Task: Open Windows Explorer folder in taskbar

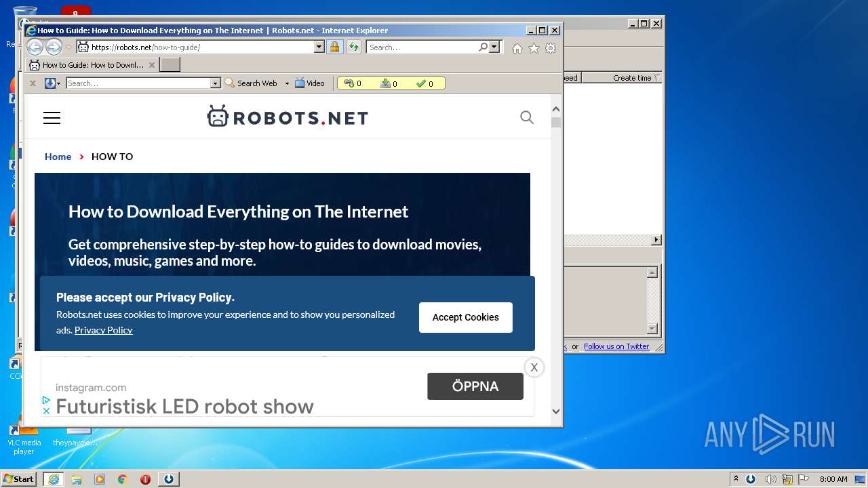Action: (x=77, y=479)
